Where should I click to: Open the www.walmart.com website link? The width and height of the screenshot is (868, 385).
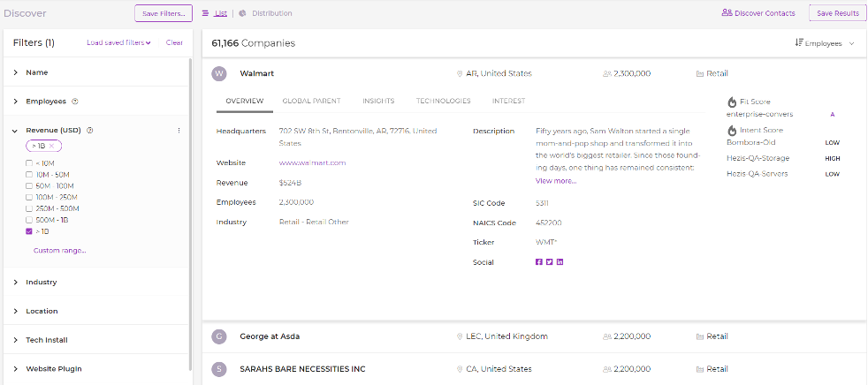312,163
